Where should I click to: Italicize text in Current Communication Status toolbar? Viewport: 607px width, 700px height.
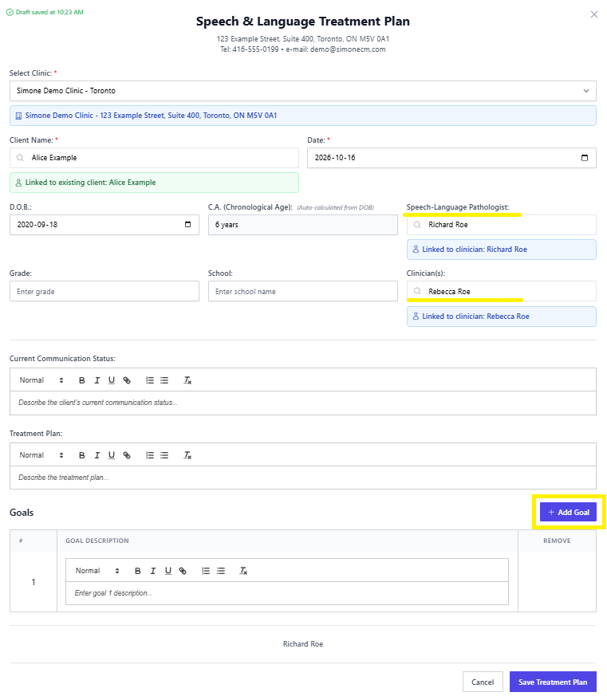click(97, 380)
